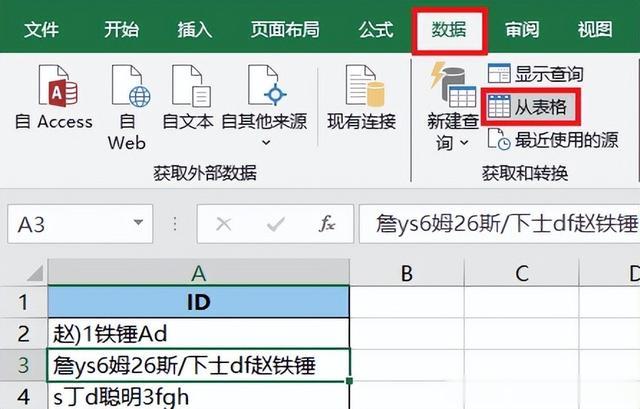Select the 数据 ribbon tab
The image size is (640, 409).
tap(449, 30)
